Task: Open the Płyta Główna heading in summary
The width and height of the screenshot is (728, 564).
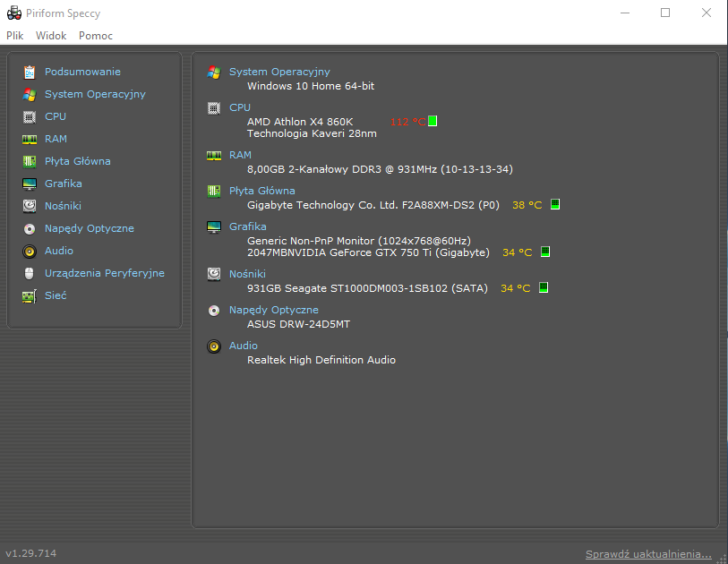Action: click(261, 191)
